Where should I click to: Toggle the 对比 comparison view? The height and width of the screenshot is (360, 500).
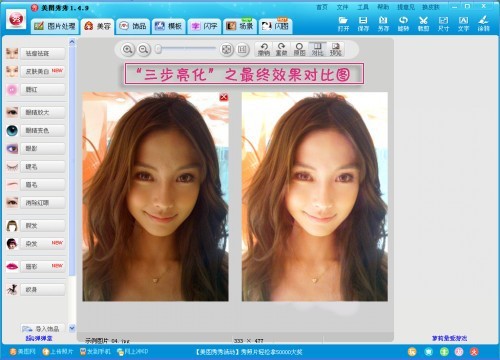318,49
